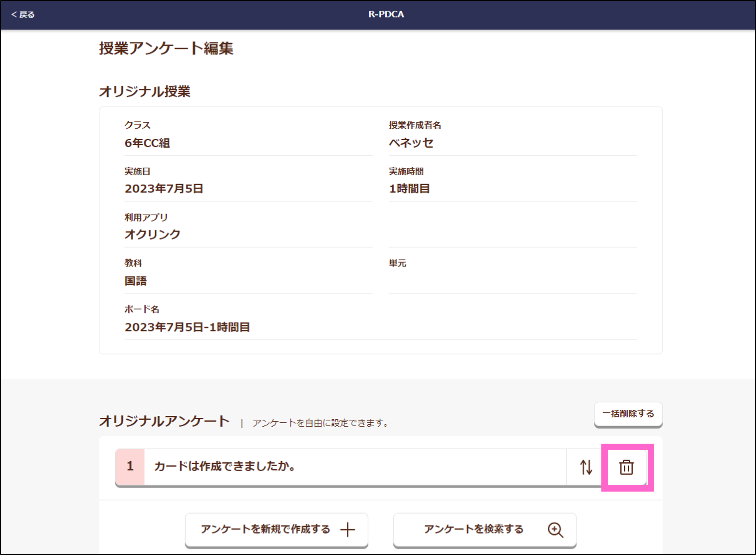
Task: Click the number 1 badge on the survey row
Action: point(130,466)
